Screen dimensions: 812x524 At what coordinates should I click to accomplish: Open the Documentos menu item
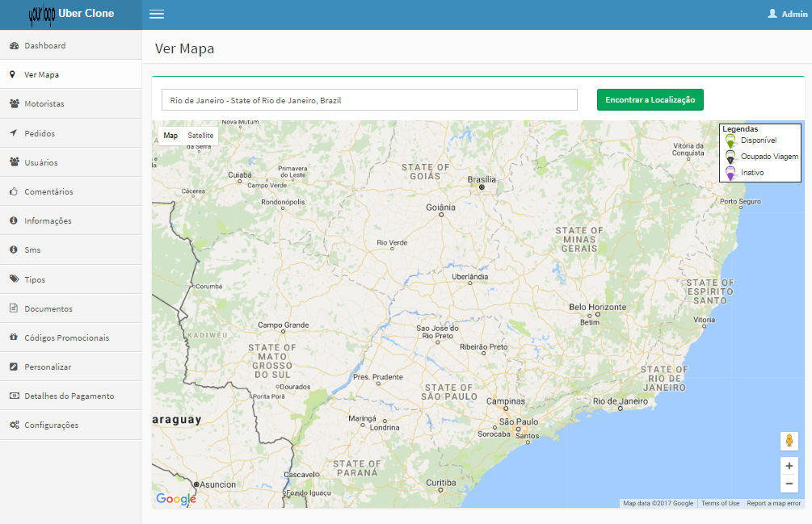coord(71,308)
